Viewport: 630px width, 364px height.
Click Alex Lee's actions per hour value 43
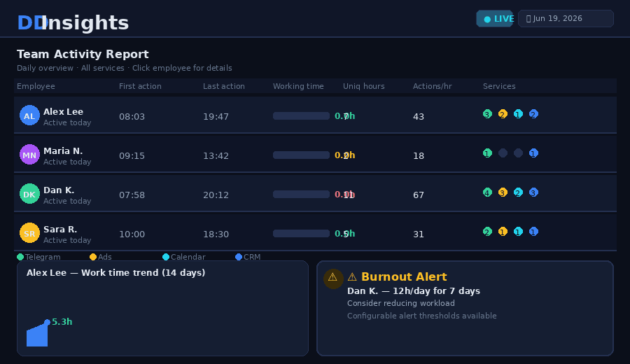pos(419,117)
